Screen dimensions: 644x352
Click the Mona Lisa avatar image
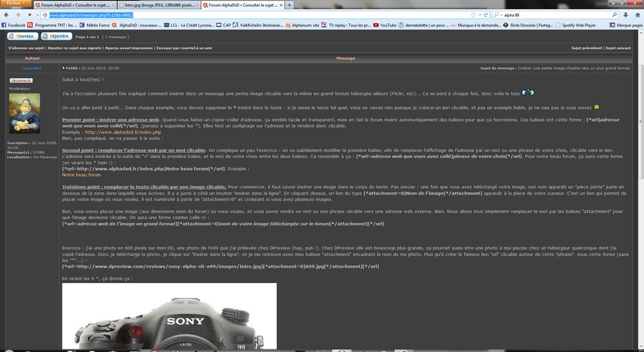tap(24, 113)
